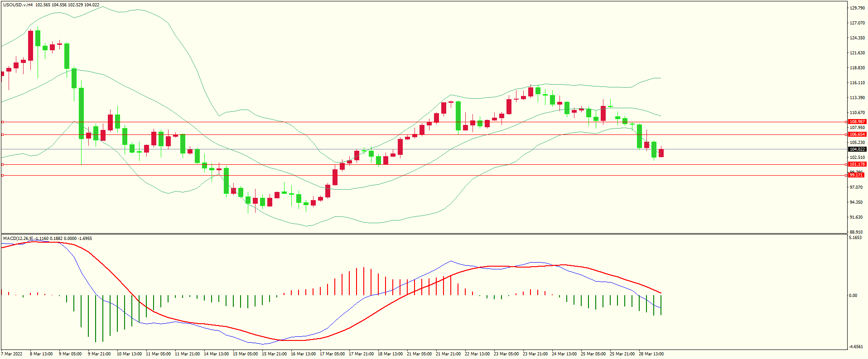Click the 88.910 price scale value
Viewport: 868px width, 359px height.
point(856,232)
